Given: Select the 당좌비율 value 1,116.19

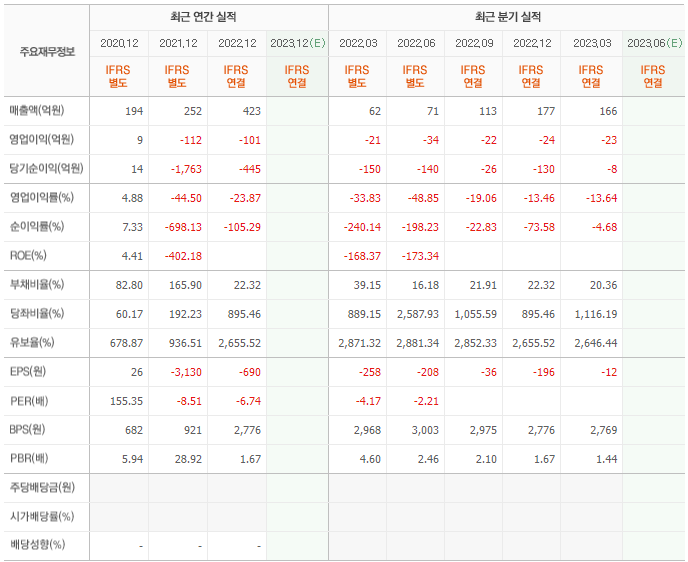Looking at the screenshot, I should coord(596,314).
